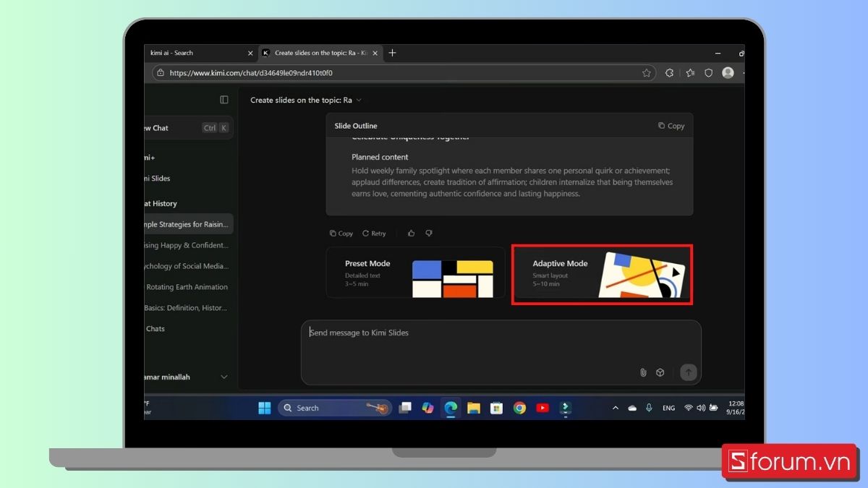The width and height of the screenshot is (868, 488).
Task: Choose the Adaptive Mode card
Action: pos(602,274)
